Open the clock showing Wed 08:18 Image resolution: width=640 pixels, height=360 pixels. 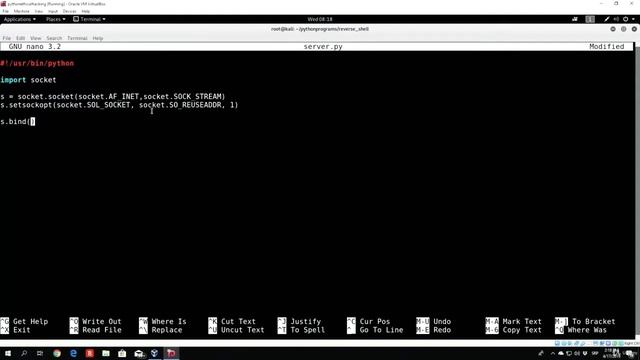tap(320, 19)
